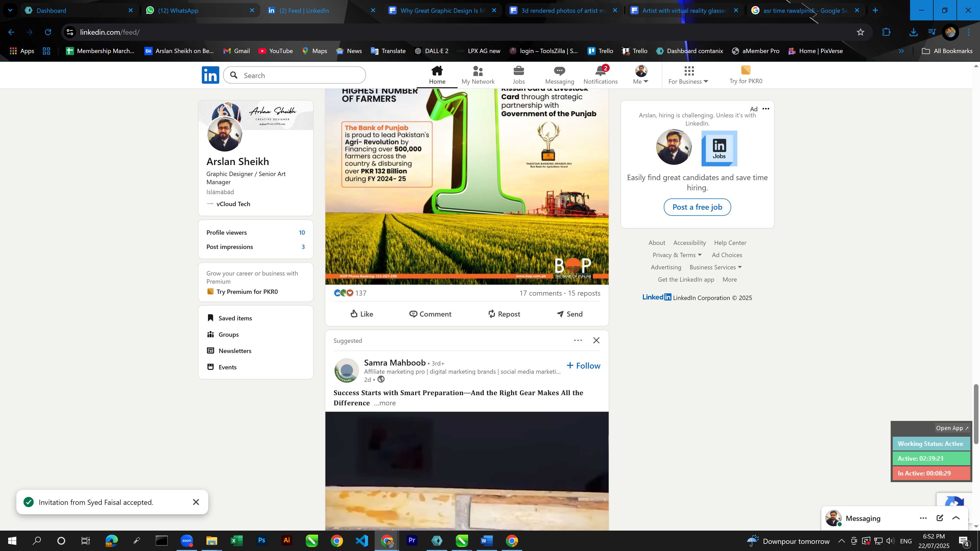Click Open App in tracker widget
The image size is (980, 551).
[x=952, y=428]
